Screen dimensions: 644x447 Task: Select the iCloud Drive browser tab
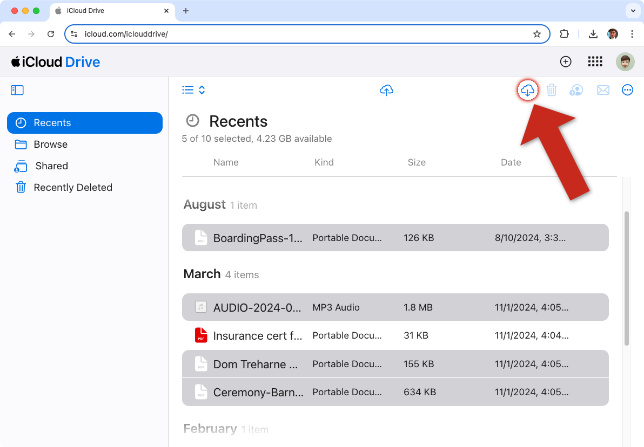tap(112, 11)
